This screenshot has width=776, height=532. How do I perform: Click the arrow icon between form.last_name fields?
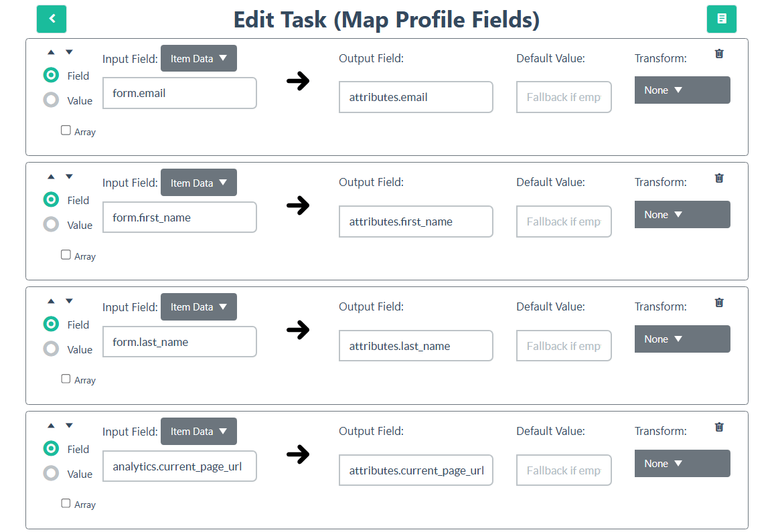298,330
